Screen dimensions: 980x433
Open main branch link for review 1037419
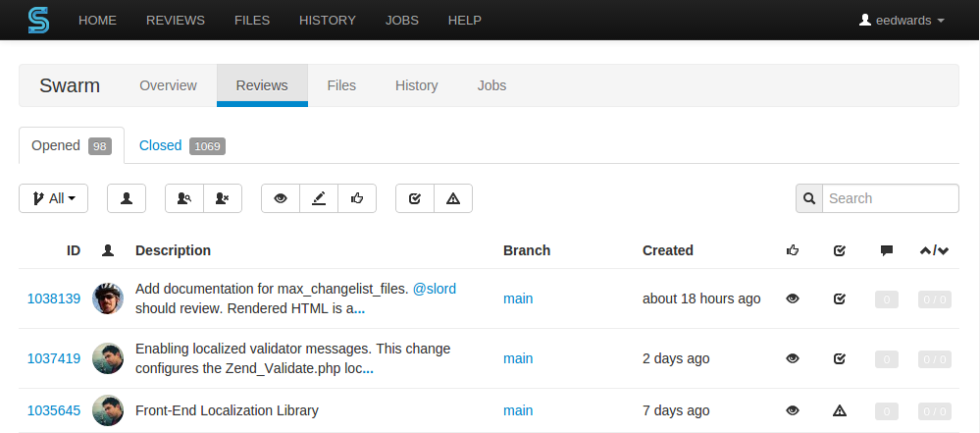pos(518,358)
